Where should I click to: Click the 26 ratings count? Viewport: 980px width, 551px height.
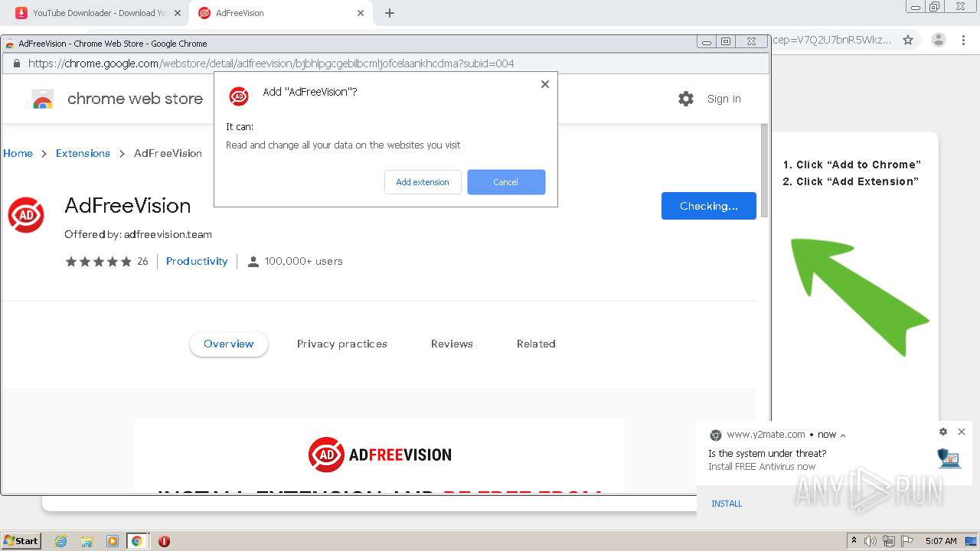click(142, 261)
